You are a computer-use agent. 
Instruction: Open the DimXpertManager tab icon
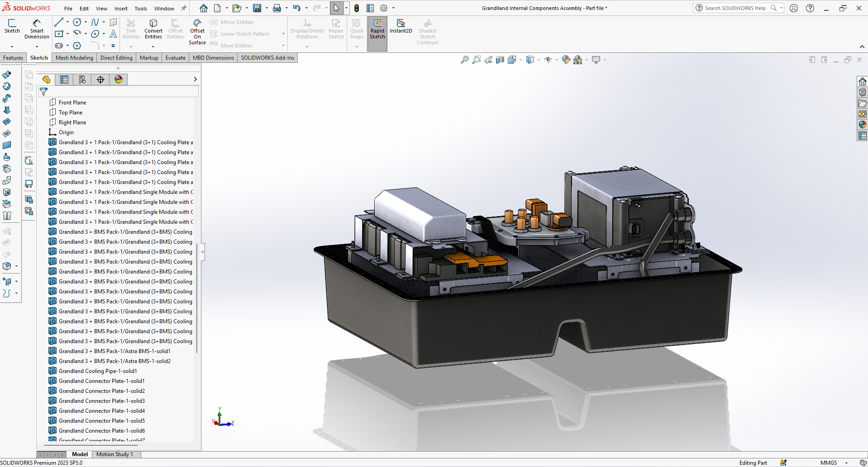(x=100, y=80)
